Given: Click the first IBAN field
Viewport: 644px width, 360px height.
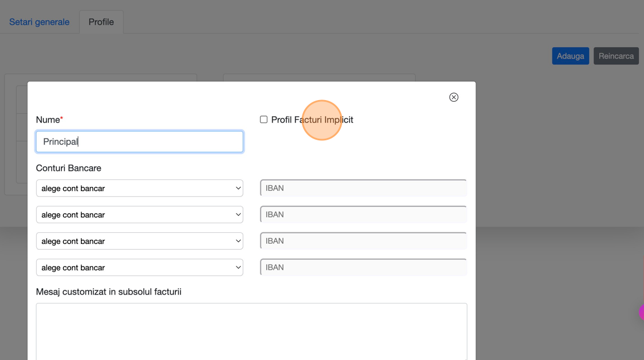Looking at the screenshot, I should (x=363, y=188).
